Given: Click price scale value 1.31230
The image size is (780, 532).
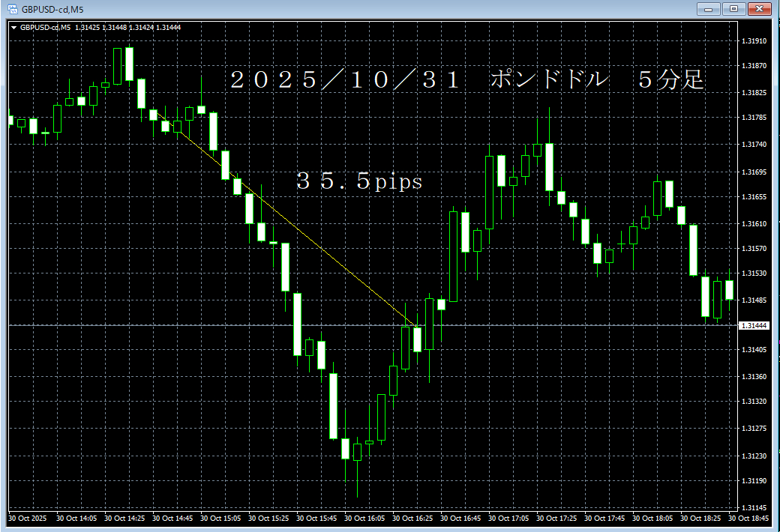Looking at the screenshot, I should (754, 456).
